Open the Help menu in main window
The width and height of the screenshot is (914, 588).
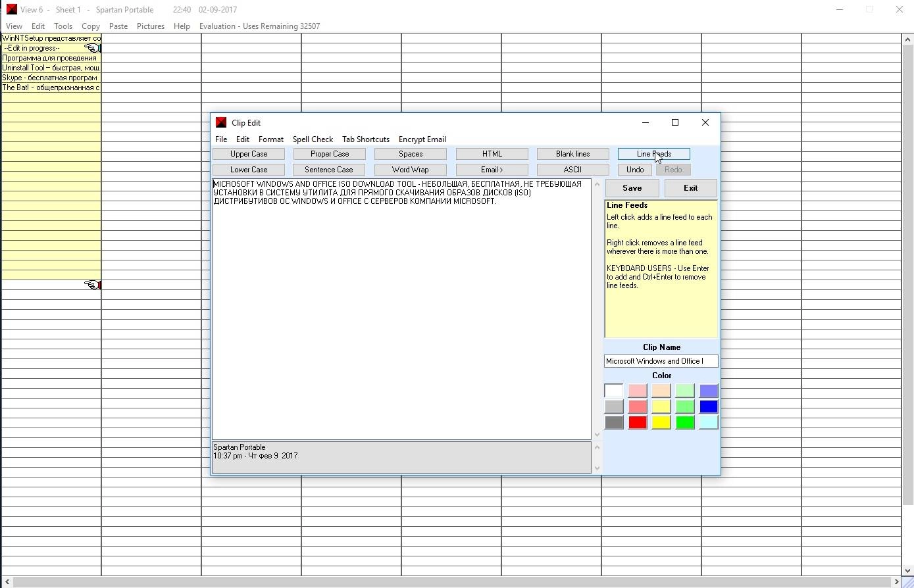coord(182,26)
